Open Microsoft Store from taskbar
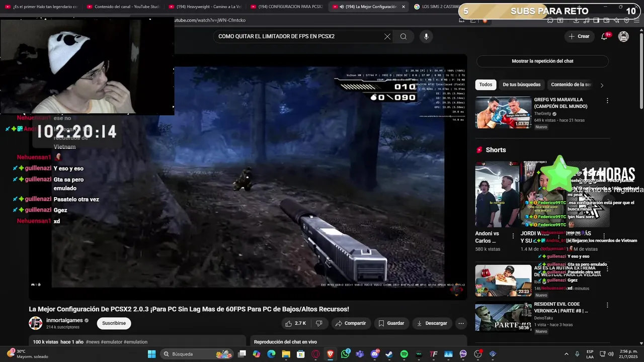The width and height of the screenshot is (644, 362). click(x=301, y=354)
